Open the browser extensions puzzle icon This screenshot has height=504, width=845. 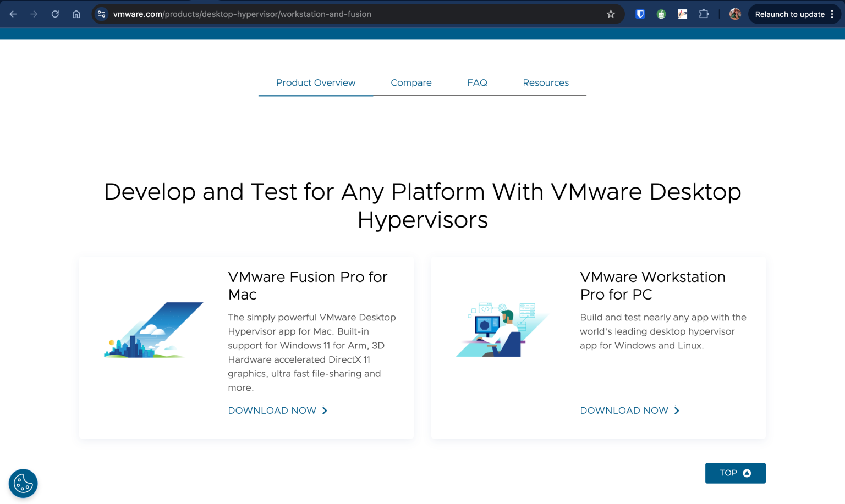(x=704, y=14)
